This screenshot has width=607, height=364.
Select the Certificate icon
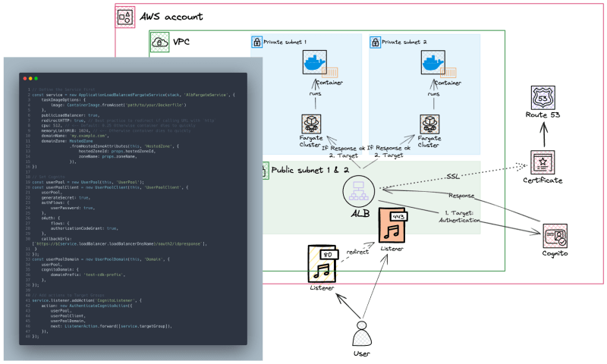[543, 162]
